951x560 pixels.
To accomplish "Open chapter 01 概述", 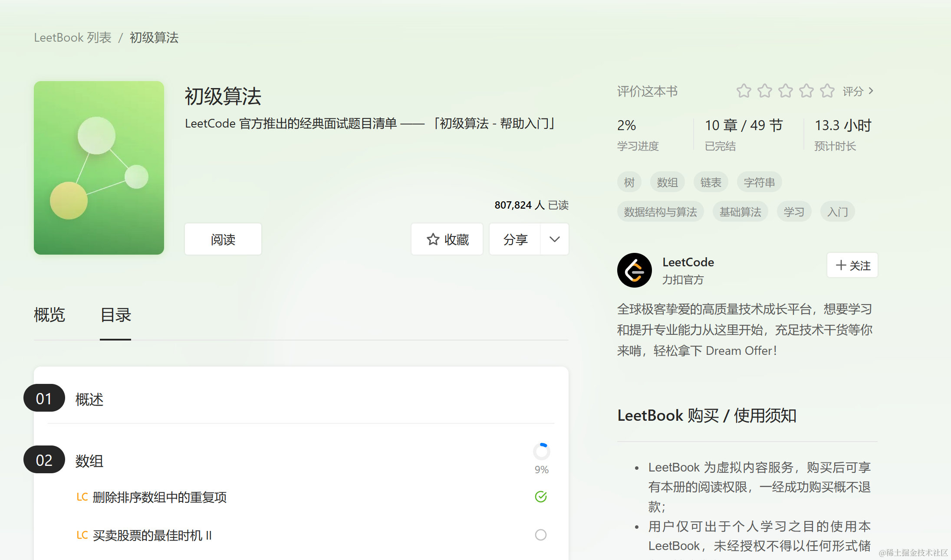I will click(x=89, y=399).
